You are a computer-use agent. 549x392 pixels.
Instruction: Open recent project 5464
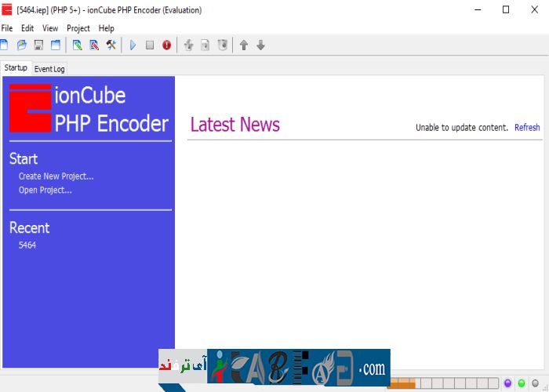click(x=27, y=245)
